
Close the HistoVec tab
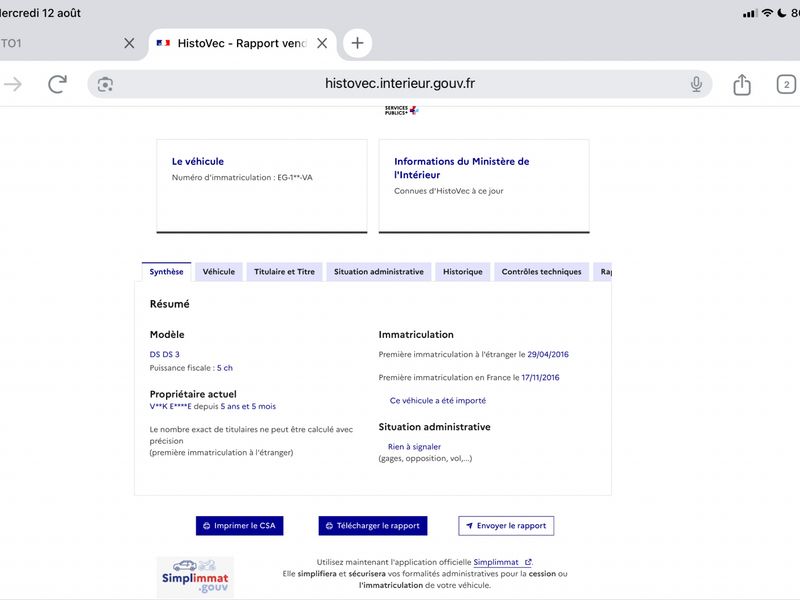pyautogui.click(x=322, y=43)
